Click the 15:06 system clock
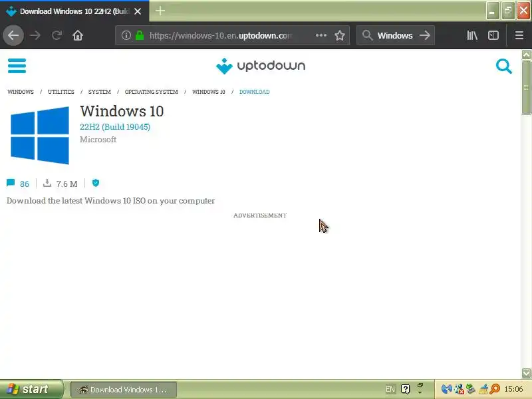 (x=513, y=389)
